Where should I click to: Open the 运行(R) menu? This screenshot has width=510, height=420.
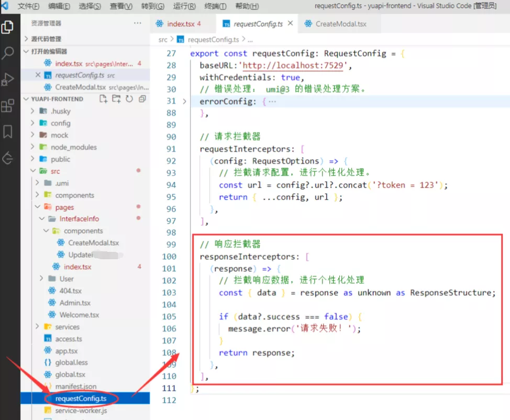(184, 6)
